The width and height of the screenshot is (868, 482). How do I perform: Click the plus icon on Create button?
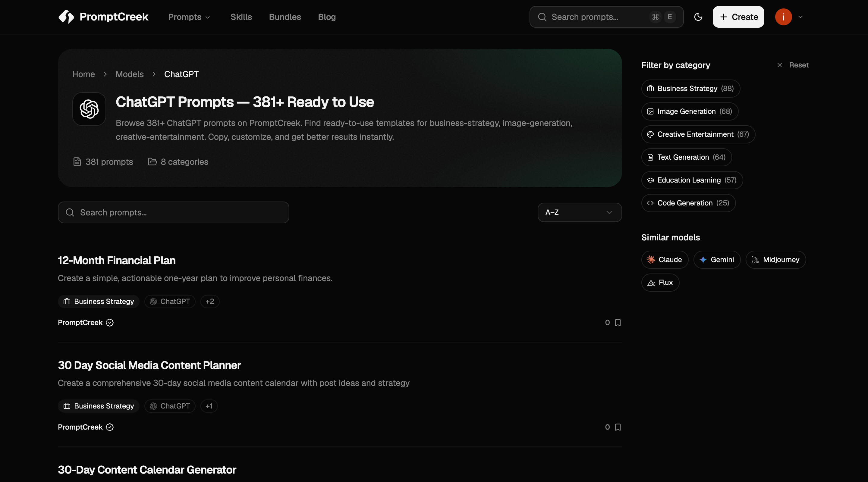pos(723,17)
